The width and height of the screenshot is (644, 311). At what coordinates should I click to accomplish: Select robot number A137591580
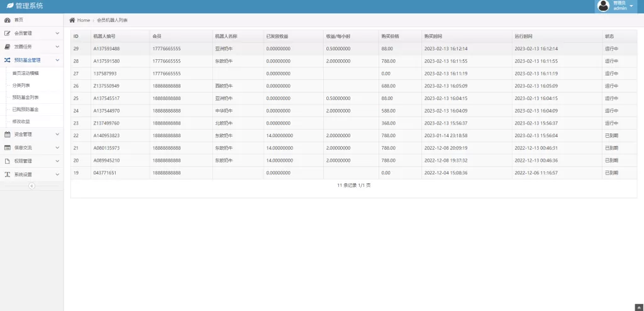[x=106, y=61]
